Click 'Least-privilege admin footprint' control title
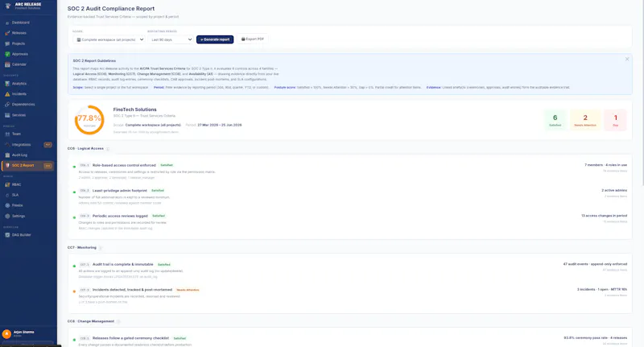 (x=119, y=191)
